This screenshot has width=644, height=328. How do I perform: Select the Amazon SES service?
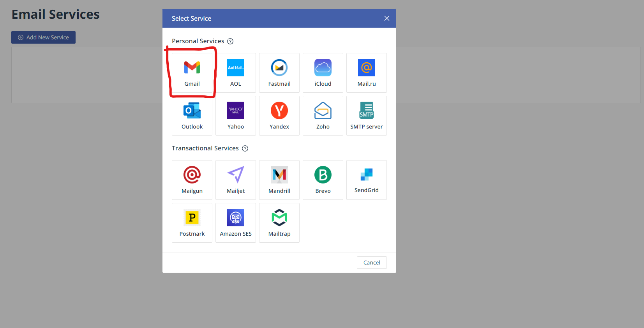coord(236,223)
